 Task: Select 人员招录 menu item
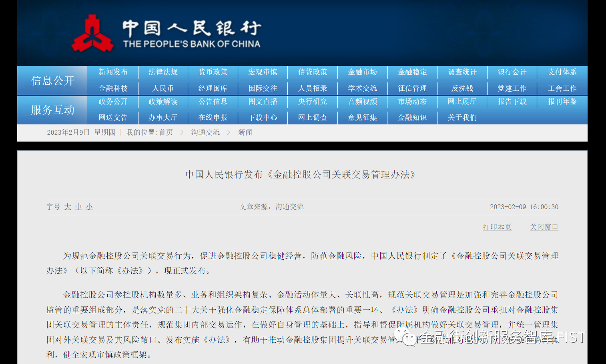313,88
